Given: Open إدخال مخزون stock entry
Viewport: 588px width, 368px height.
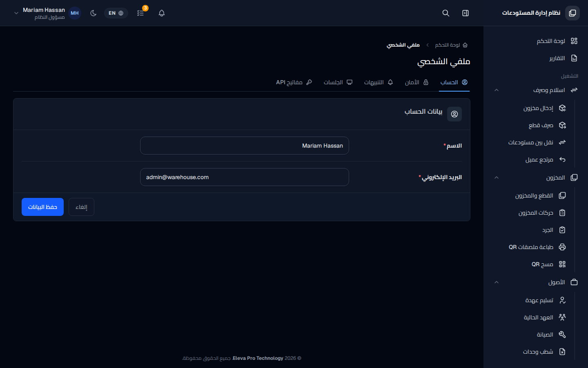Looking at the screenshot, I should click(x=530, y=108).
